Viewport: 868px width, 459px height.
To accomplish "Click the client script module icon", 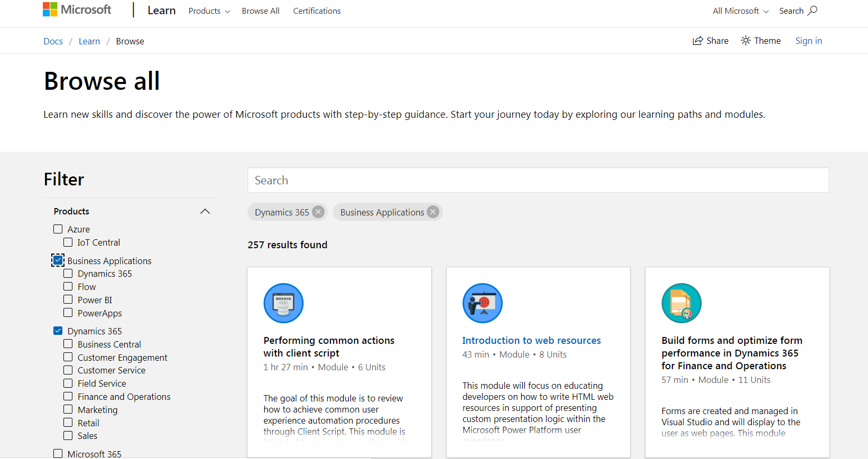I will (283, 303).
